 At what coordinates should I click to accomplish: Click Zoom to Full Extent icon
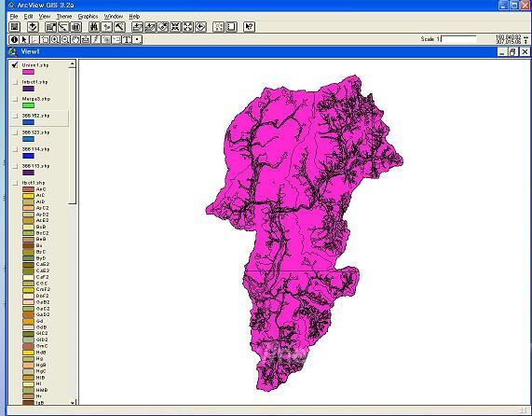(x=137, y=27)
